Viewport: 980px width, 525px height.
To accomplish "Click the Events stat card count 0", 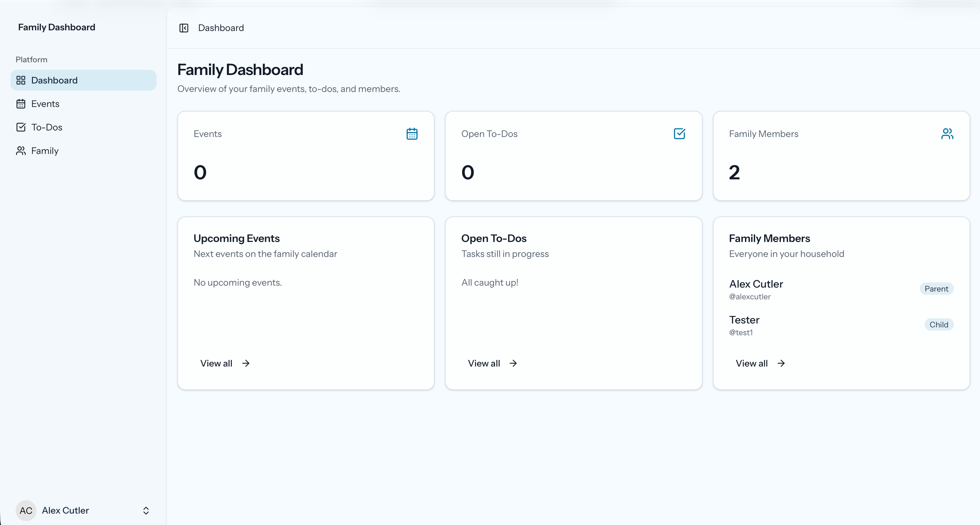I will coord(200,172).
